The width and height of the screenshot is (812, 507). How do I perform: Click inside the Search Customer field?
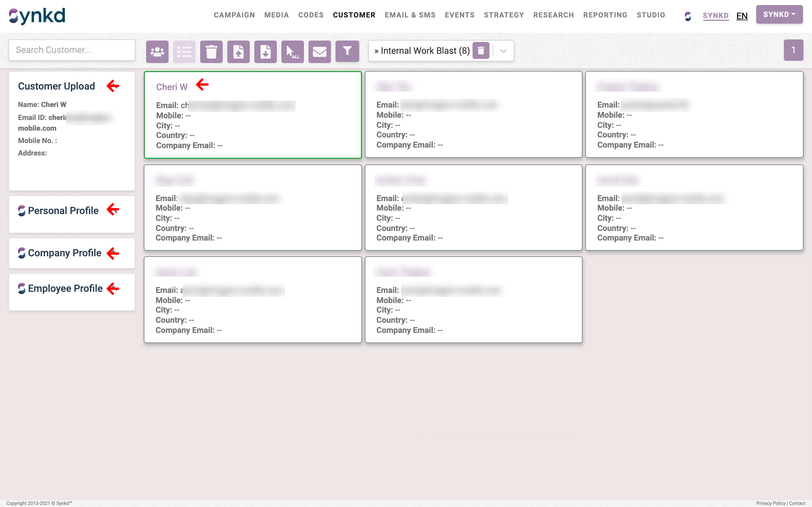click(71, 50)
